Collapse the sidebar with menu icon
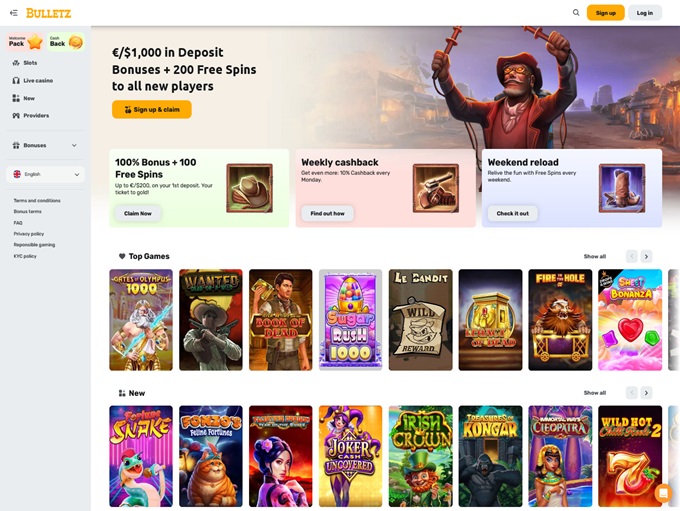This screenshot has height=511, width=680. (x=13, y=13)
